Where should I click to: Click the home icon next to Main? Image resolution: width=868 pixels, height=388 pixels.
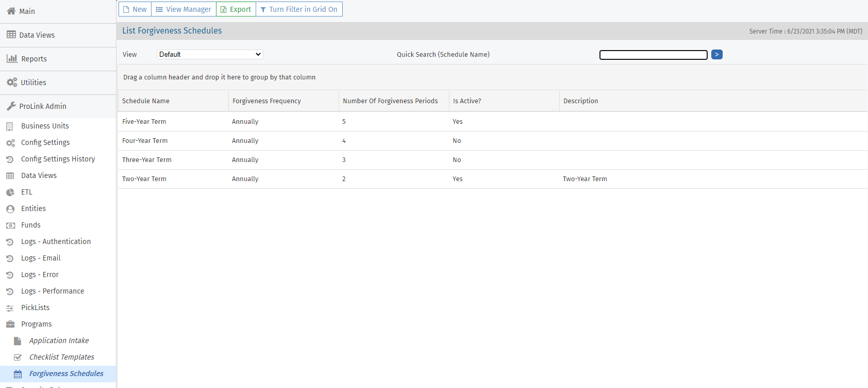pos(11,11)
